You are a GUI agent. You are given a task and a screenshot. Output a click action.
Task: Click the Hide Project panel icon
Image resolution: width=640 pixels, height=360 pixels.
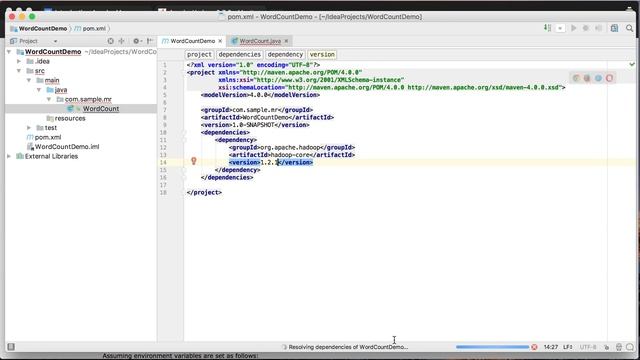pos(150,41)
